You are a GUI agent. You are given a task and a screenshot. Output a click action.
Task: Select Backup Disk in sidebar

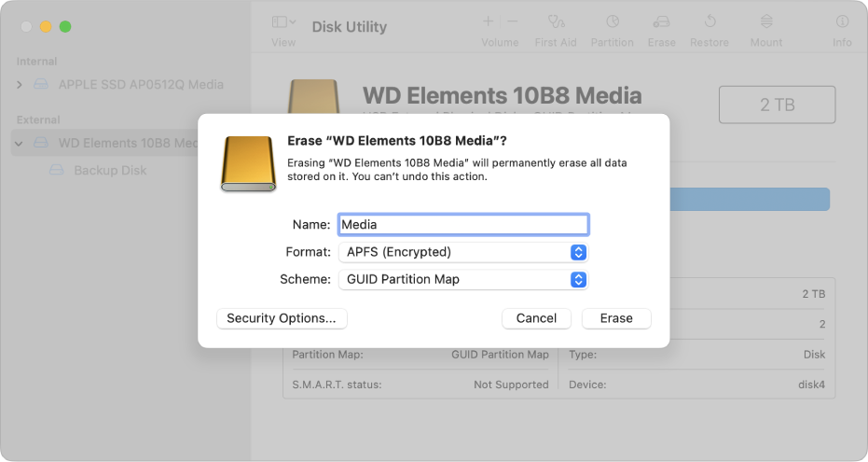point(110,170)
